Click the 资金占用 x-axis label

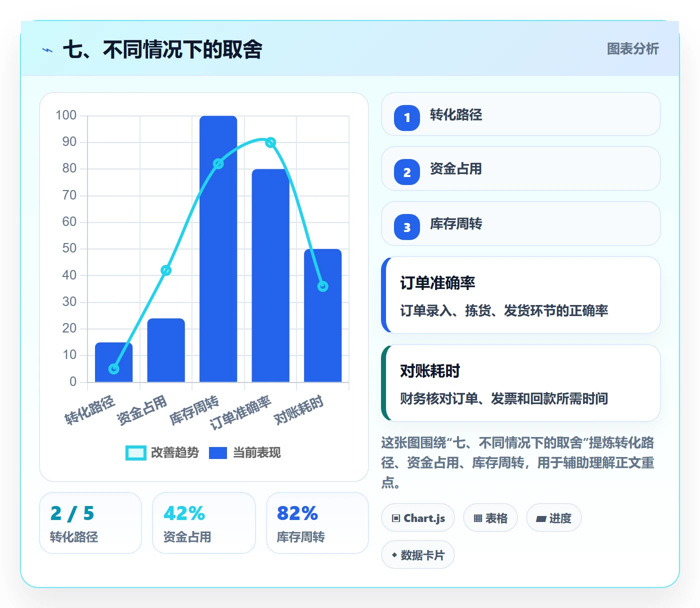(142, 410)
